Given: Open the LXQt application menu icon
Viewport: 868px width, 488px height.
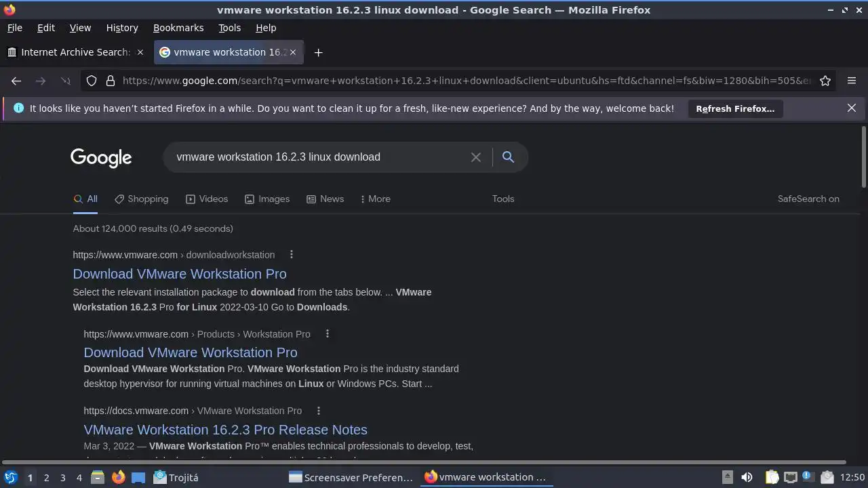Looking at the screenshot, I should point(10,477).
